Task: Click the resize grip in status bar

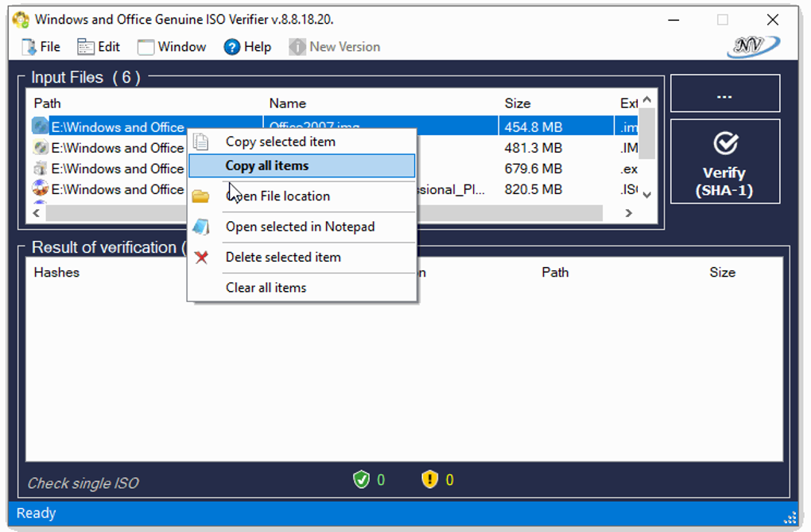Action: (790, 518)
